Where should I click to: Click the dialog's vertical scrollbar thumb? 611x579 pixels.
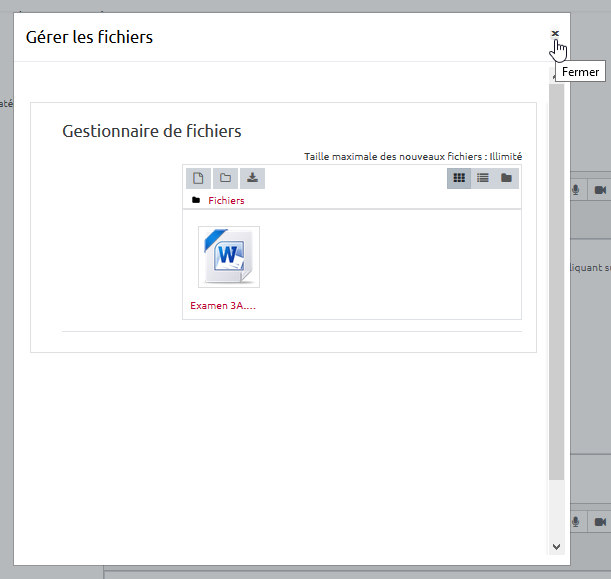[x=556, y=280]
